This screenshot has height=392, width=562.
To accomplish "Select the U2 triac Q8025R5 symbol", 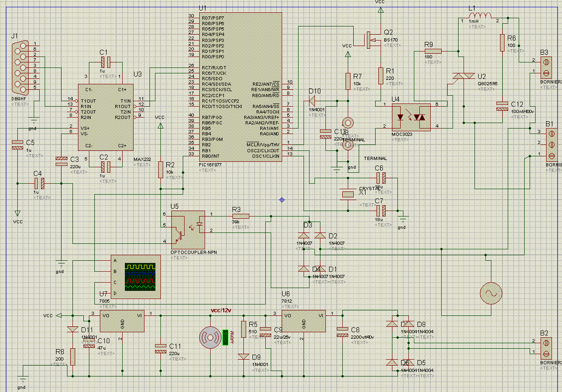I will pos(463,77).
